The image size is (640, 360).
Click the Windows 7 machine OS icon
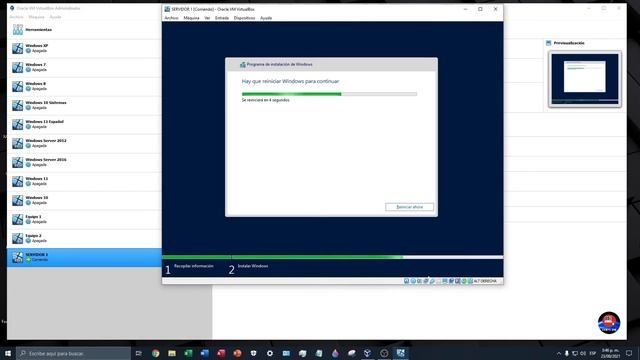[x=18, y=67]
